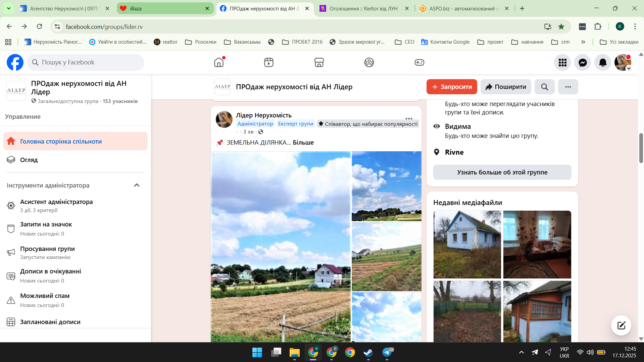The image size is (644, 362).
Task: Click the floating new message compose icon
Action: [621, 325]
